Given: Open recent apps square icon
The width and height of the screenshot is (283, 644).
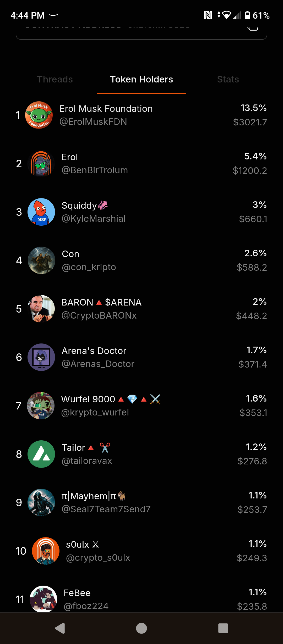Looking at the screenshot, I should [223, 628].
